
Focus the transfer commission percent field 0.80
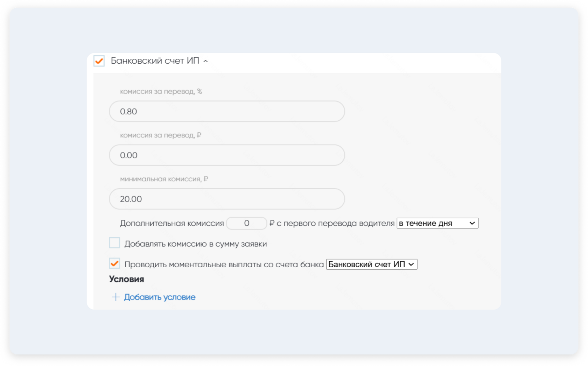(x=227, y=112)
